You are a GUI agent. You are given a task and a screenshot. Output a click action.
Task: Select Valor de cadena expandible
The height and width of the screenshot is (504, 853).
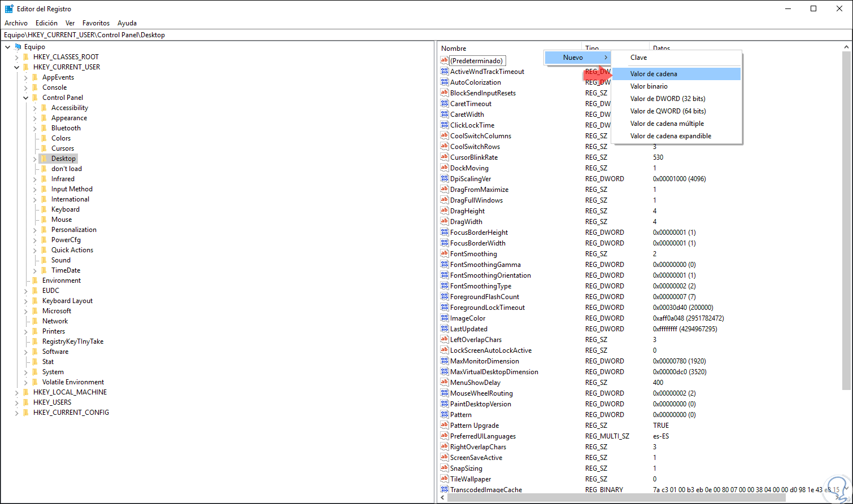click(676, 136)
